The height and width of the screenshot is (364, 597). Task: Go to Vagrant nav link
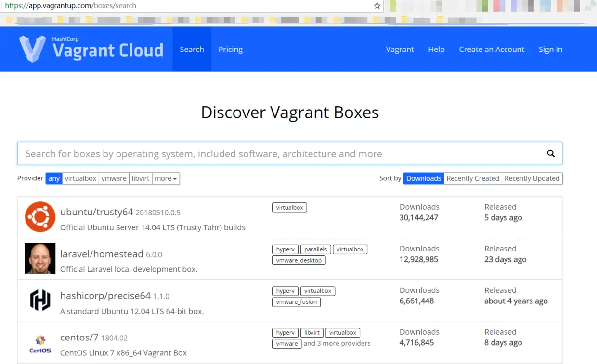(x=400, y=49)
